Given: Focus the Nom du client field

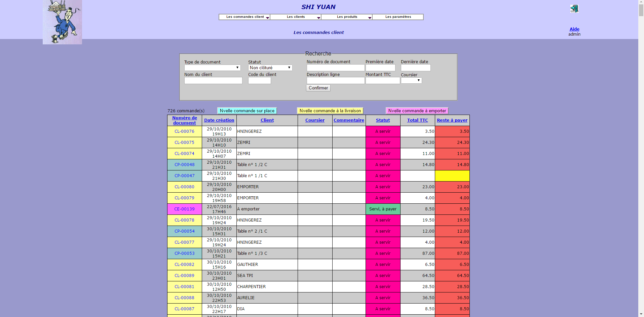Looking at the screenshot, I should 213,80.
